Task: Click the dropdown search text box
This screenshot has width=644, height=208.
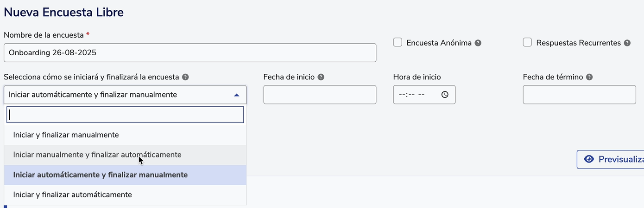Action: [x=125, y=115]
